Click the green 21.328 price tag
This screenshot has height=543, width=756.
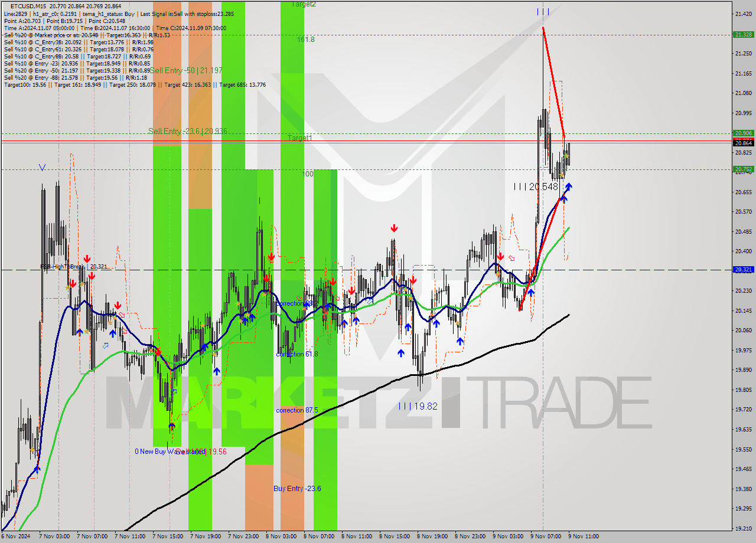(743, 35)
